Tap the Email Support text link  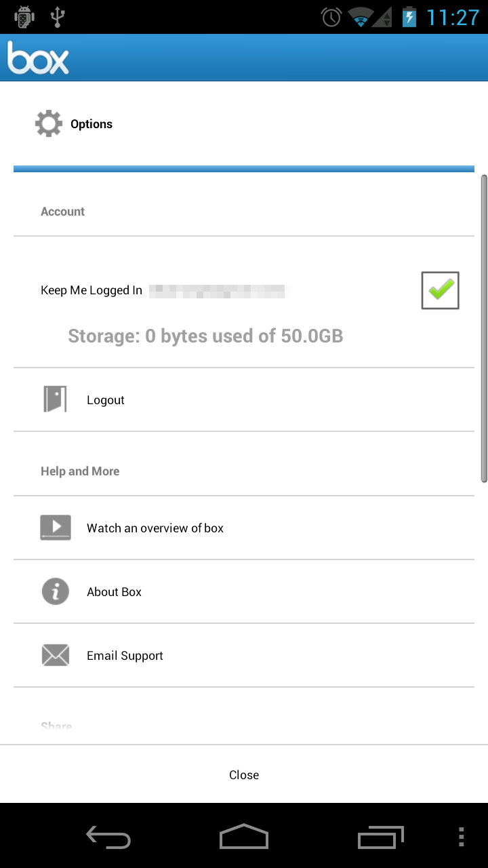[125, 656]
